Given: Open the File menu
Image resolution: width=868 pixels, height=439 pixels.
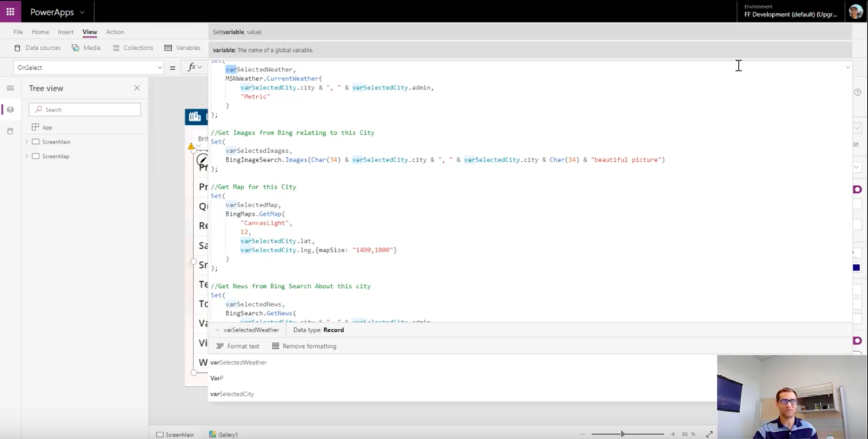Looking at the screenshot, I should pos(18,32).
